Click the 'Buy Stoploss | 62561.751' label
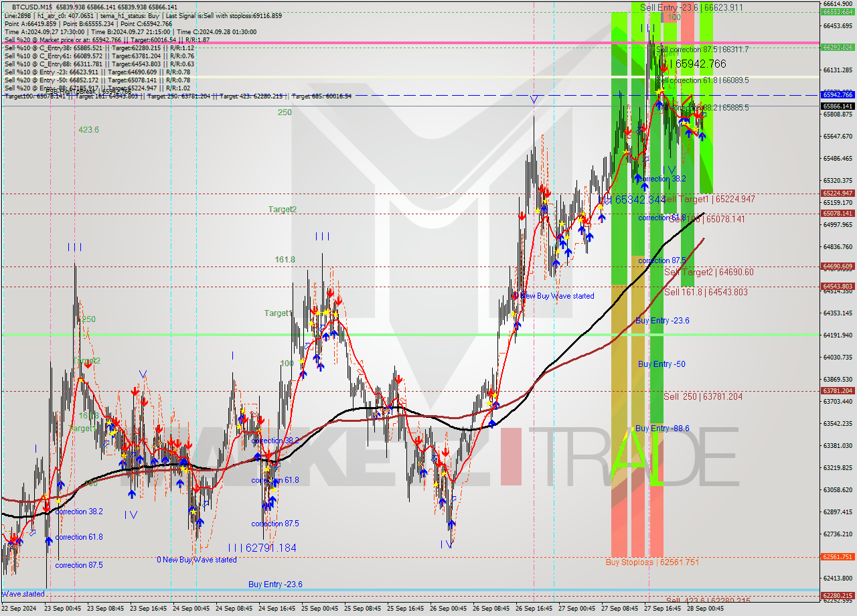Image resolution: width=857 pixels, height=616 pixels. (x=652, y=562)
